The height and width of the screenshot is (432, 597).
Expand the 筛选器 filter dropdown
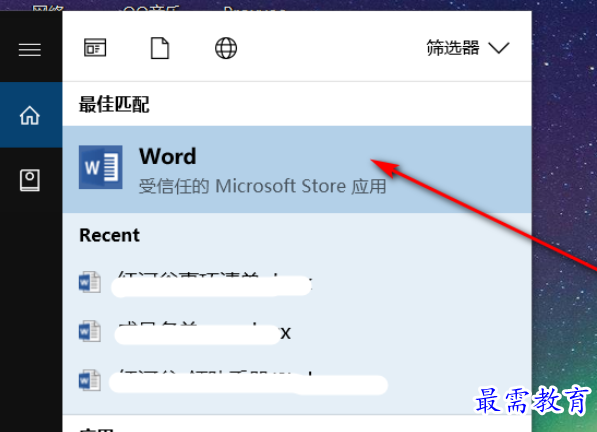(x=468, y=48)
